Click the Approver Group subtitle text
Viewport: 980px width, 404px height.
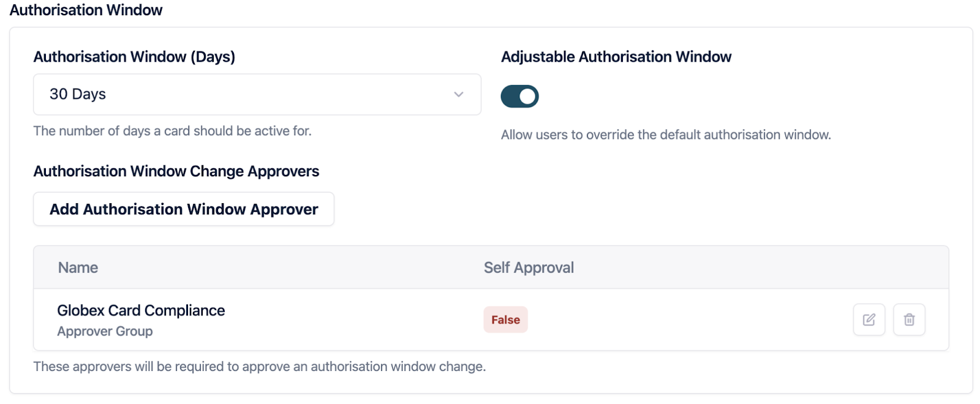tap(105, 331)
